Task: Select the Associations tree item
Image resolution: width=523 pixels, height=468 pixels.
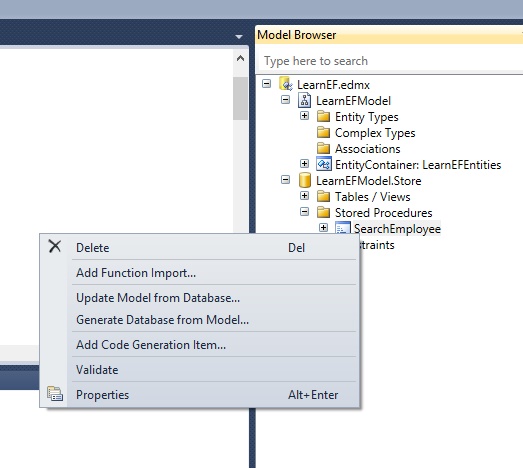Action: 367,148
